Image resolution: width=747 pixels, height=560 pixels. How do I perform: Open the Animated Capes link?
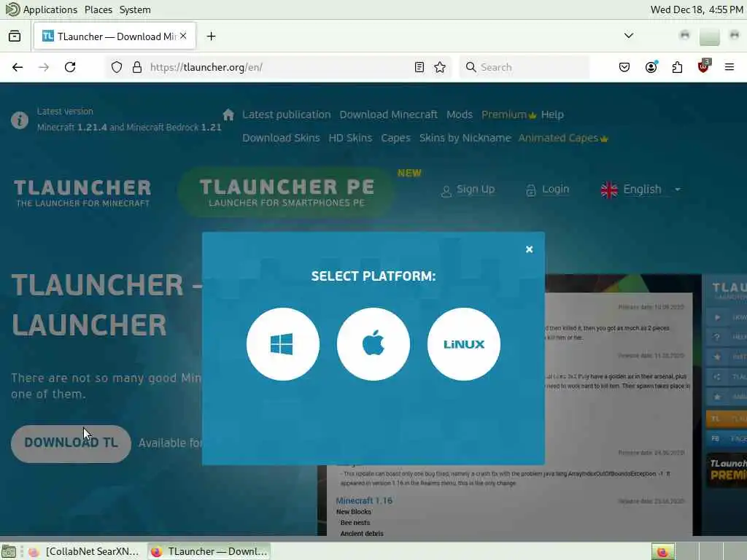click(563, 138)
